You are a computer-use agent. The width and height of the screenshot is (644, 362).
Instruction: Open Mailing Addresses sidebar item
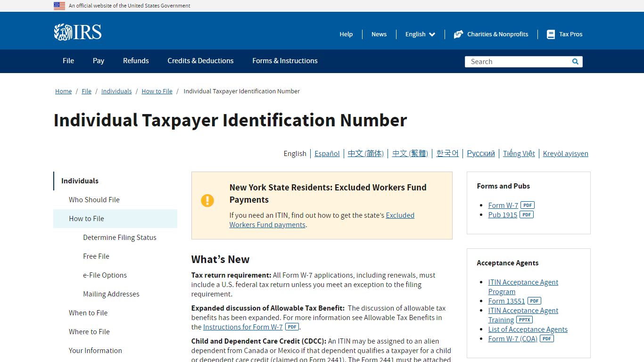point(111,294)
